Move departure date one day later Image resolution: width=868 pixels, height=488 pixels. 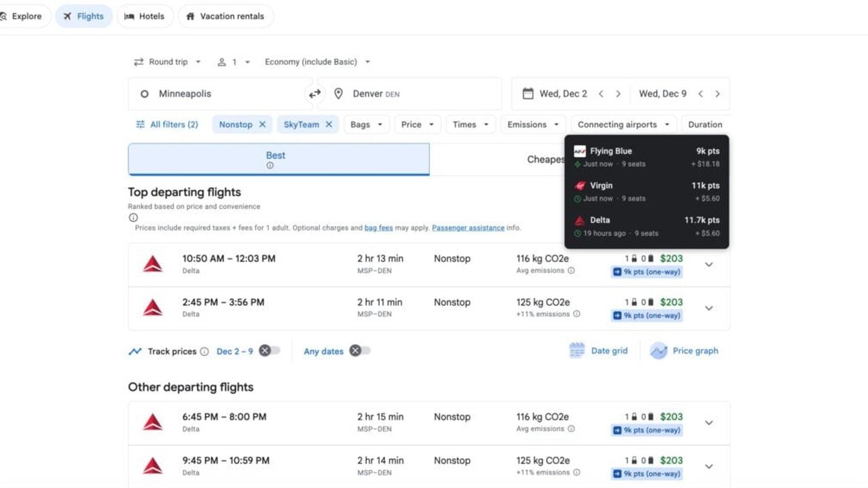[618, 94]
